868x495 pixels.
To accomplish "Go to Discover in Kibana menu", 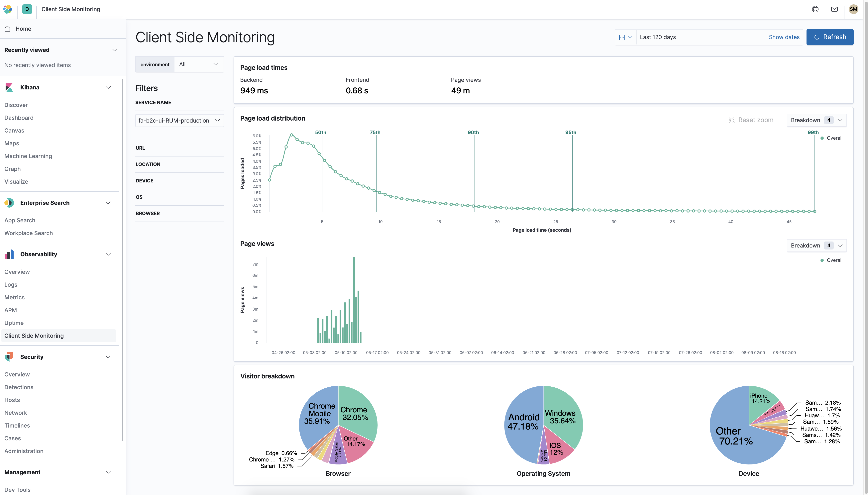I will (16, 105).
